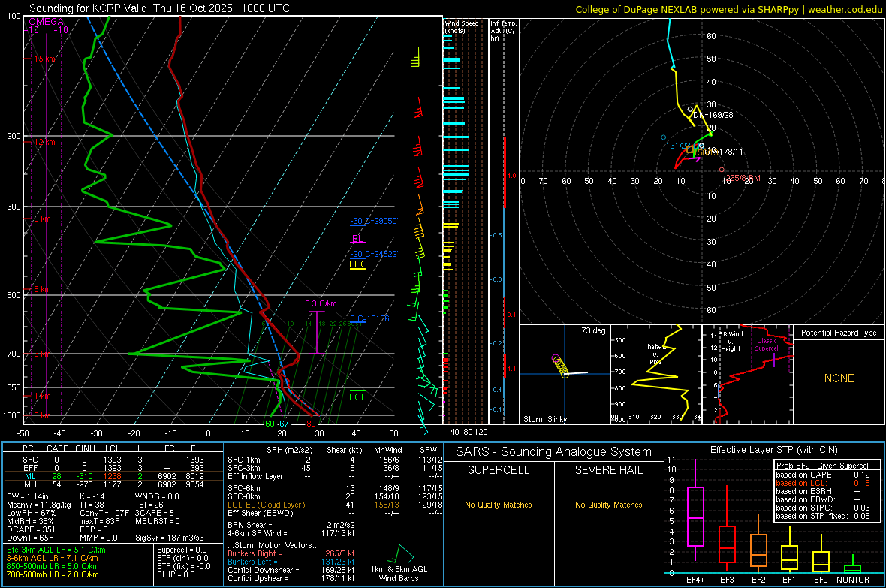The height and width of the screenshot is (588, 886).
Task: Click the 'SR Wind v. Height' inset label
Action: pyautogui.click(x=731, y=342)
